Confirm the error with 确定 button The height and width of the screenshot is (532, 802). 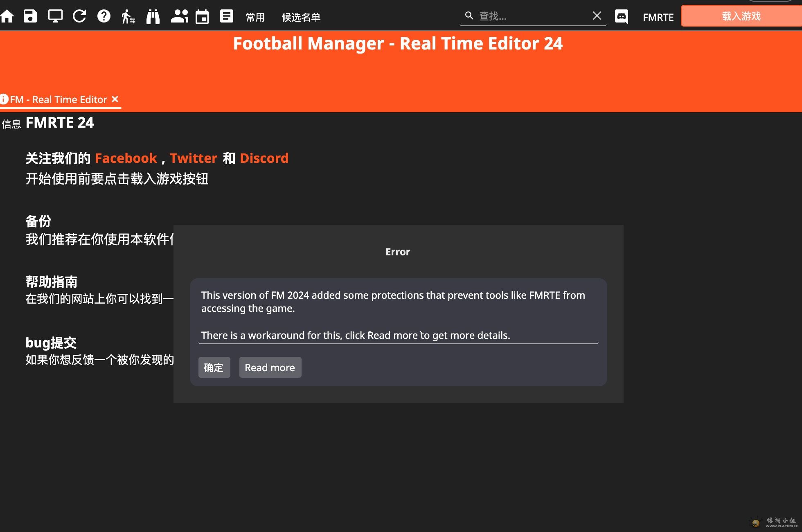pyautogui.click(x=214, y=367)
